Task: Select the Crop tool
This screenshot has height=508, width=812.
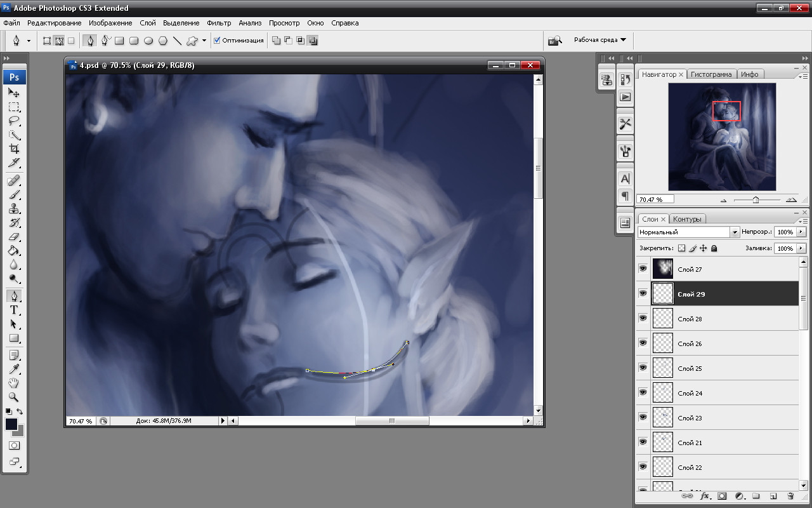Action: coord(14,149)
